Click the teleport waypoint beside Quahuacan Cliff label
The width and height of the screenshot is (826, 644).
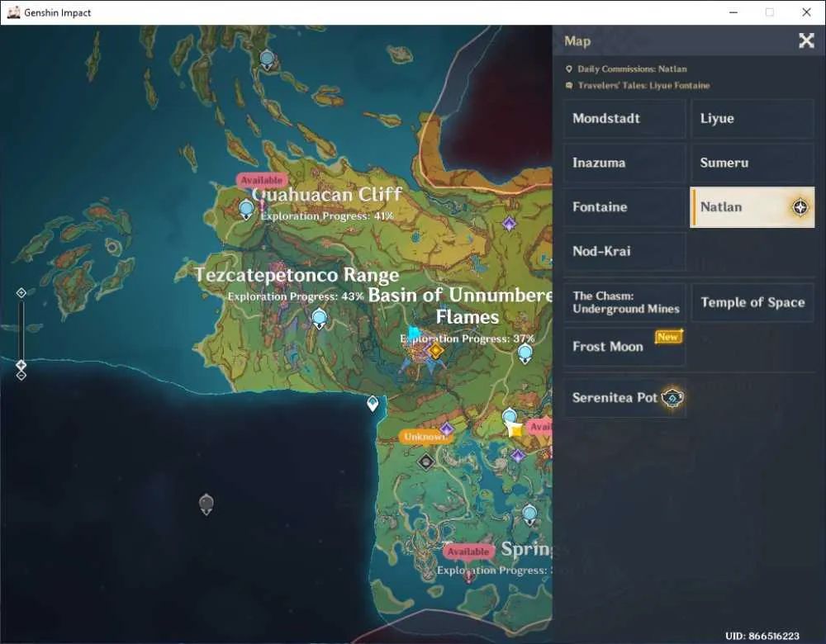[x=246, y=210]
